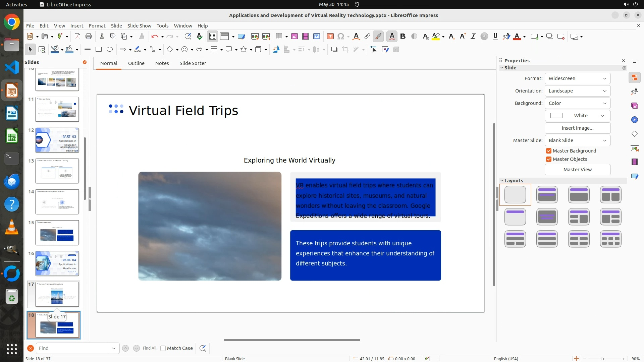Uncheck the Master Background checkbox
The image size is (644, 362).
pos(549,151)
